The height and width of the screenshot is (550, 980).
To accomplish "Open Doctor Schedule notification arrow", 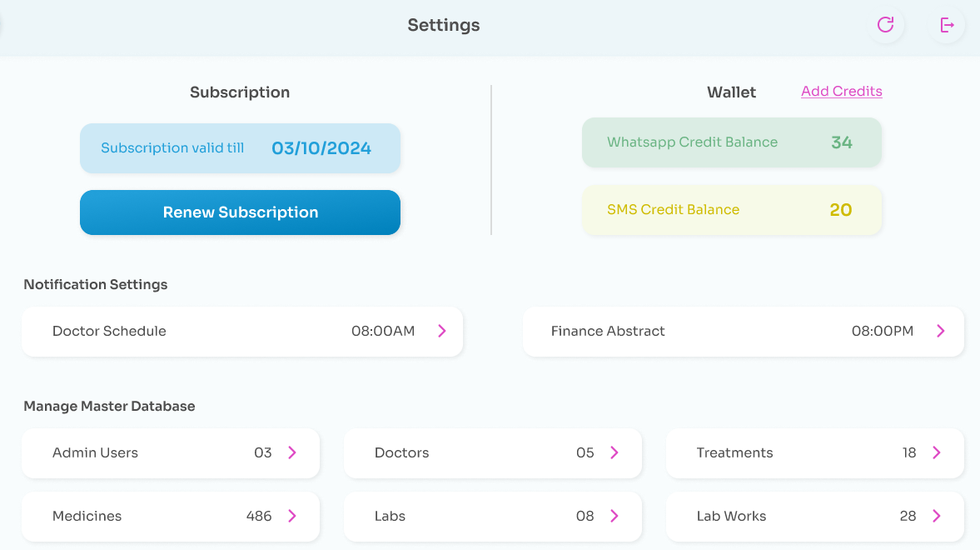I will [x=442, y=331].
